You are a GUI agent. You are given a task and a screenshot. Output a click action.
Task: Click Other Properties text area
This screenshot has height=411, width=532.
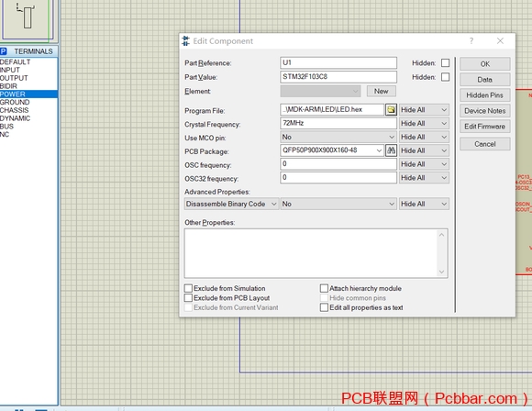tap(311, 253)
